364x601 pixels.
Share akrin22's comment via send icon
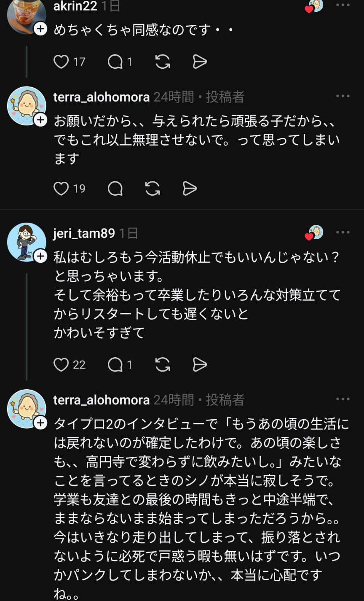coord(200,62)
